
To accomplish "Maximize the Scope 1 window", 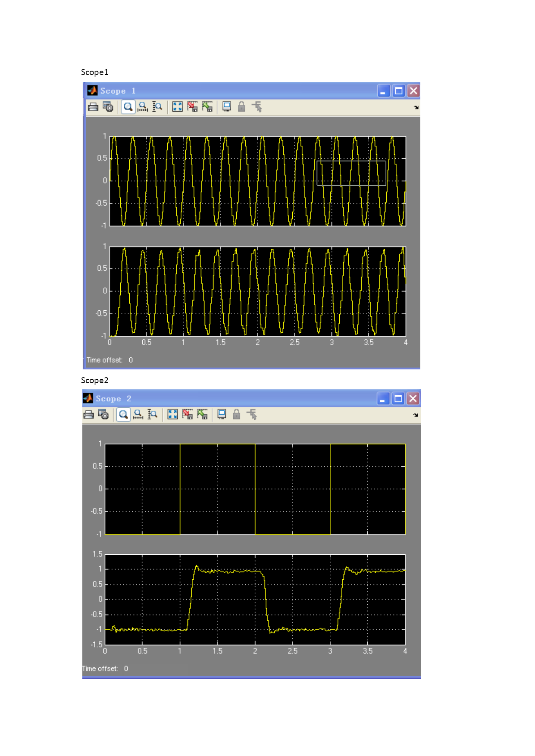I will click(x=399, y=91).
